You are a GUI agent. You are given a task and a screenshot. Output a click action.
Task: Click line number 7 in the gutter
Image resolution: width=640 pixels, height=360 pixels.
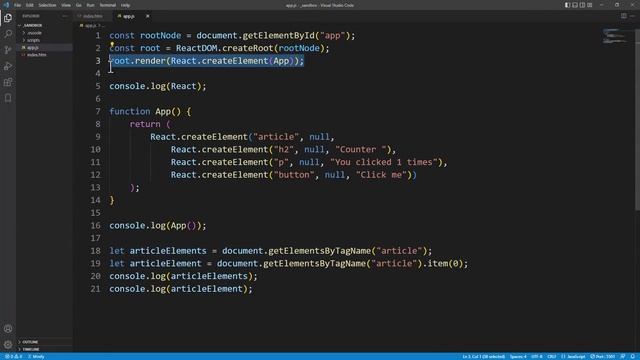point(98,111)
